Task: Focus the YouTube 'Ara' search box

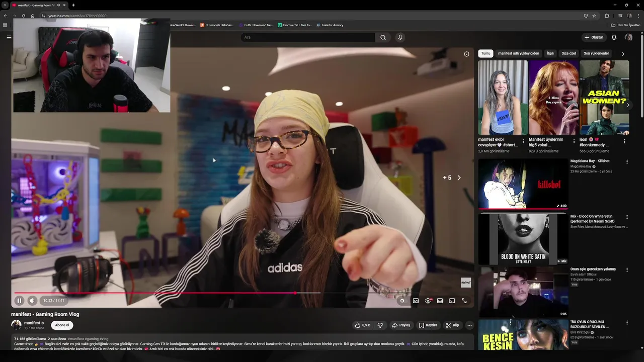Action: (308, 37)
